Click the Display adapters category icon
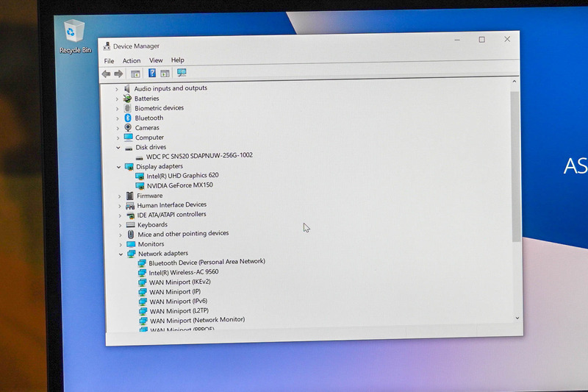The height and width of the screenshot is (392, 588). [x=129, y=166]
